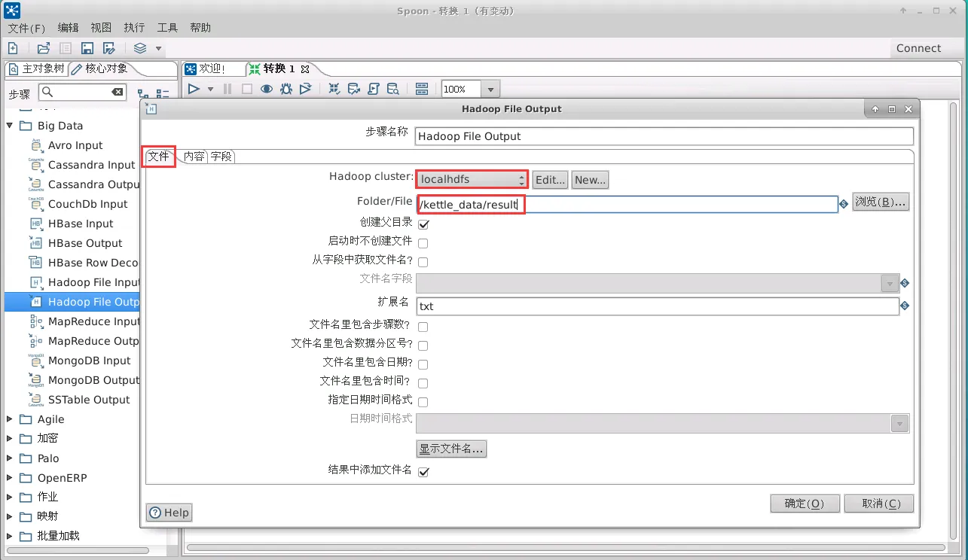Check the 文件名里包含日期 checkbox
The image size is (968, 560).
[423, 364]
